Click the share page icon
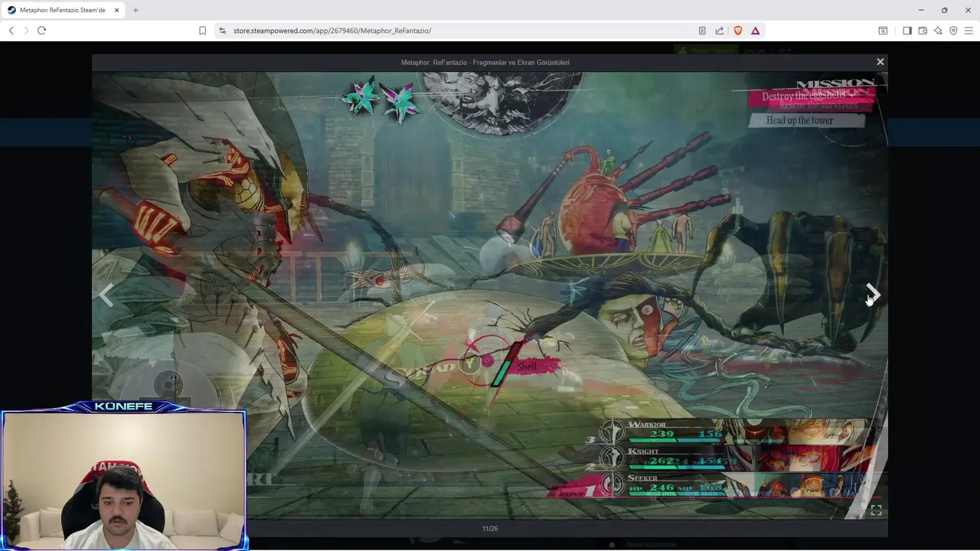 click(x=720, y=31)
